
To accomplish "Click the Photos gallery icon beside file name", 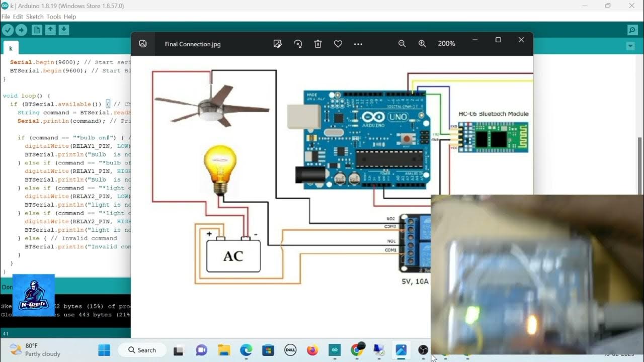I will click(143, 44).
